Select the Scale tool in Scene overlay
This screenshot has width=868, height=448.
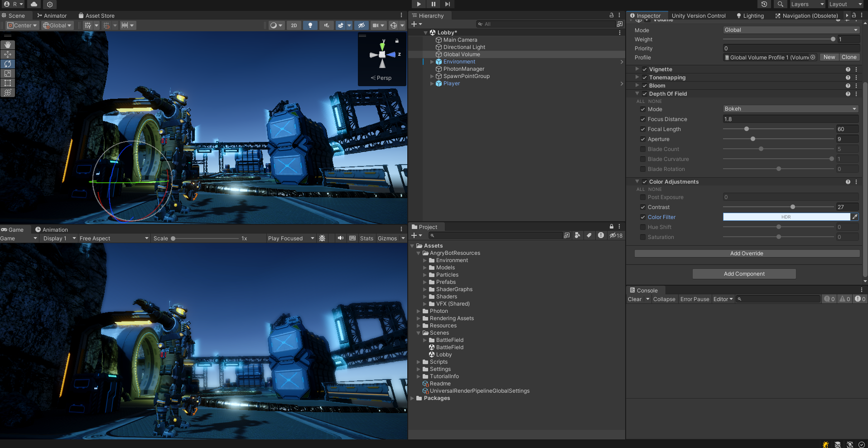8,73
